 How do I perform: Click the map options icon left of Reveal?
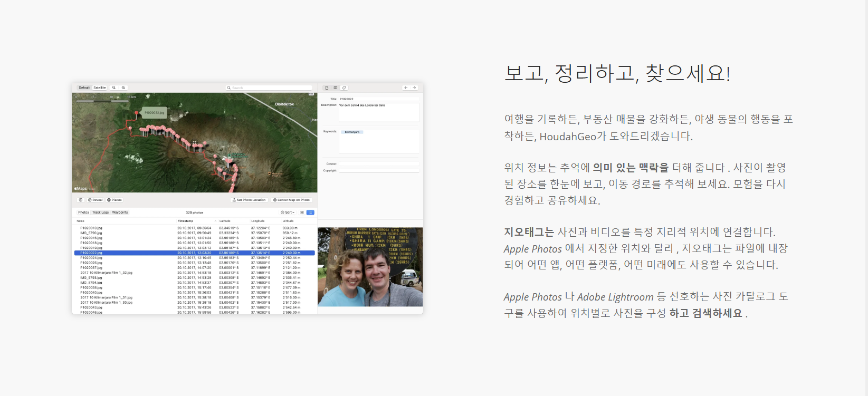(80, 200)
